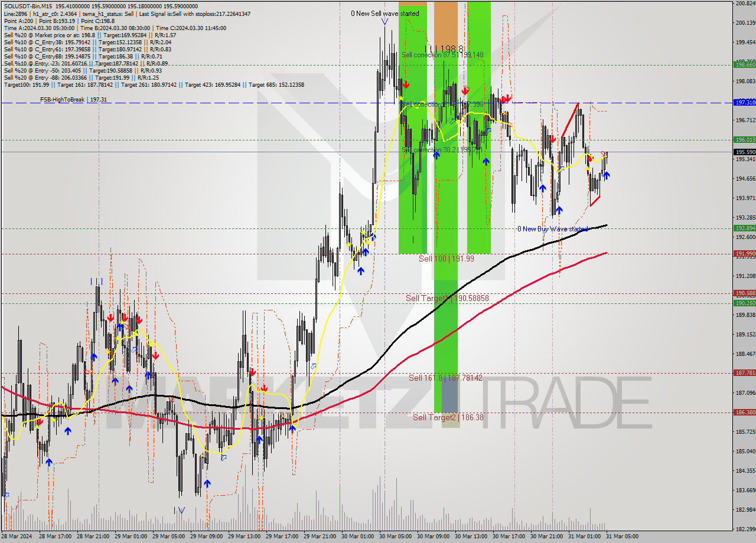
Task: Click the red 187.781 price tag
Action: tap(744, 372)
